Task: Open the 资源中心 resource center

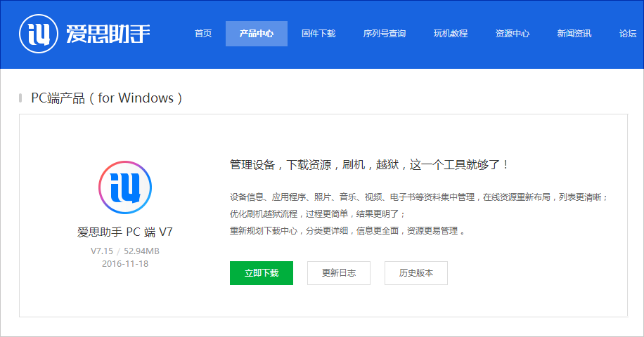Action: (513, 34)
